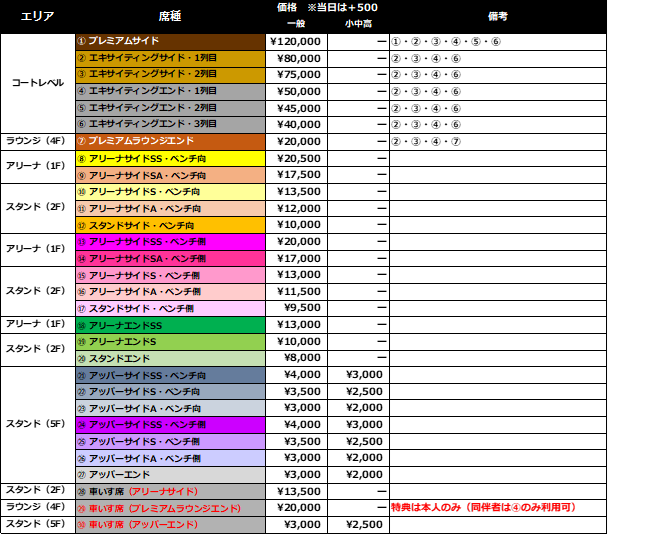Image resolution: width=650 pixels, height=559 pixels.
Task: Click the red wheelchair note in 備考
Action: [483, 508]
